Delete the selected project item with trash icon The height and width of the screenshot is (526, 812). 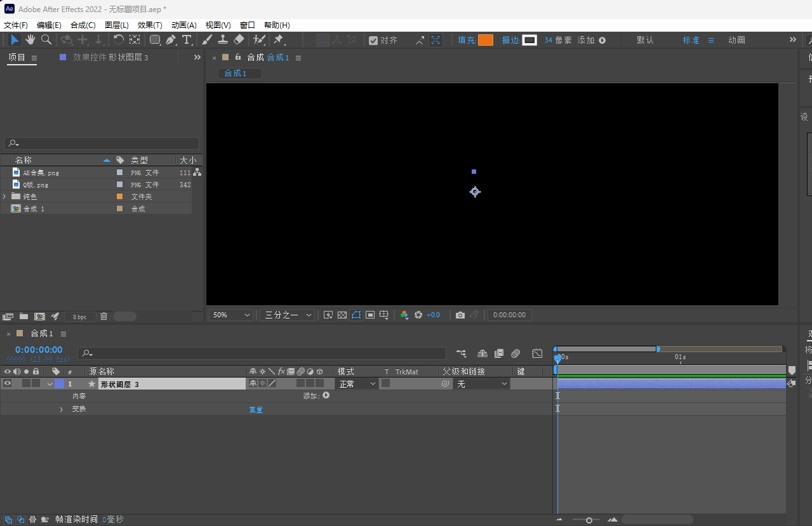(x=104, y=316)
